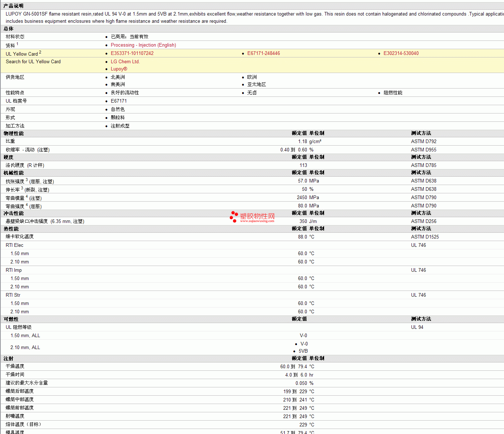Select the UL Yellow Card label
This screenshot has height=434, width=504.
22,54
